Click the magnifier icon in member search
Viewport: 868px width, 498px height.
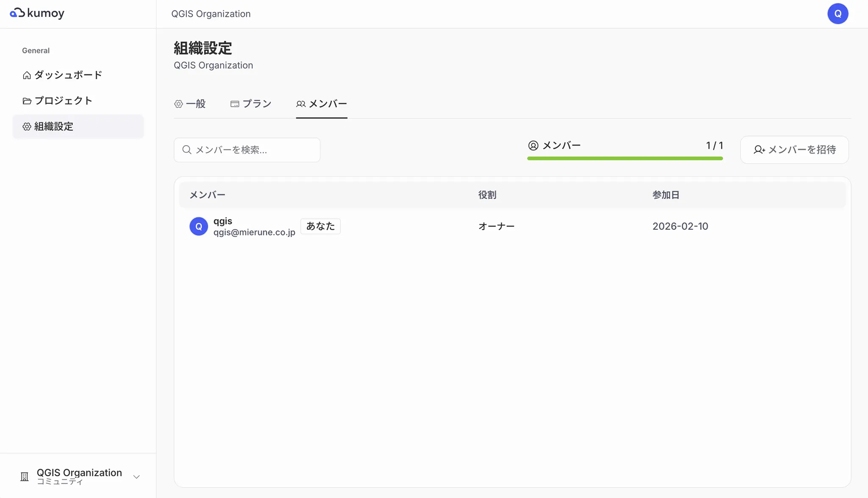(x=187, y=150)
